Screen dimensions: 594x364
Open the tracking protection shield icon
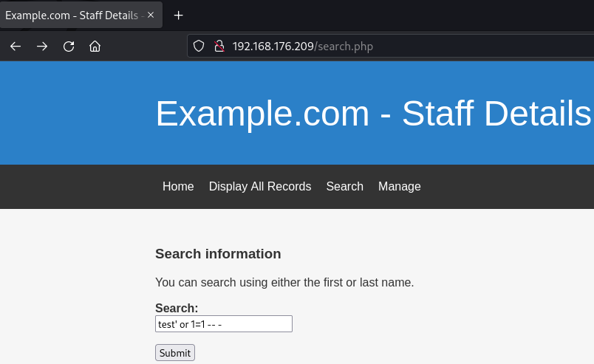pos(199,47)
